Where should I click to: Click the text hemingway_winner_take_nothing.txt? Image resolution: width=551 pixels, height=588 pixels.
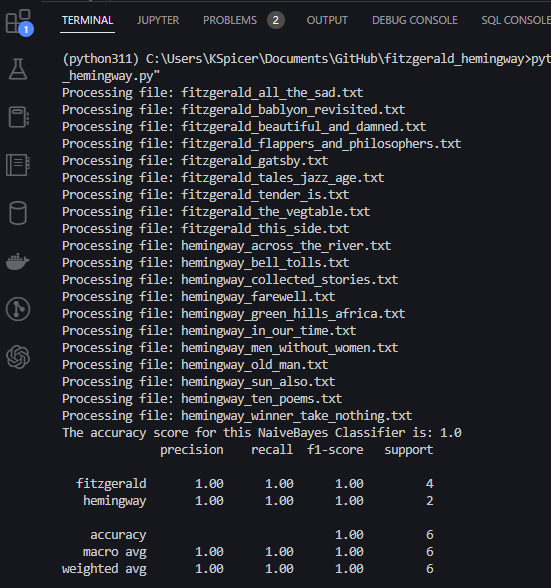[x=297, y=416]
